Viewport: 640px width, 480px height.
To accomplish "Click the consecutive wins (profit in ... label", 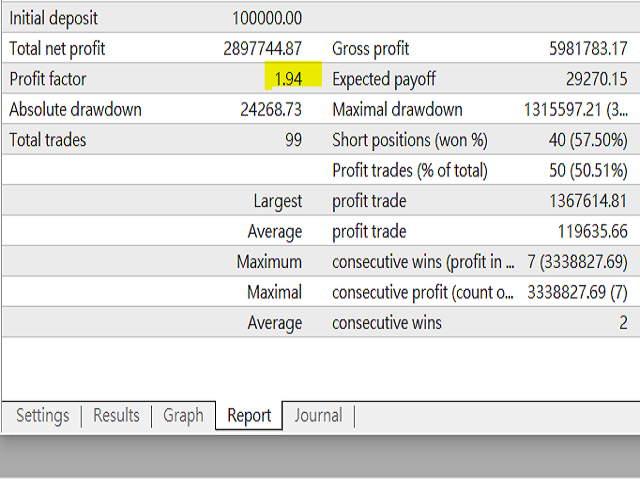I will click(x=423, y=262).
